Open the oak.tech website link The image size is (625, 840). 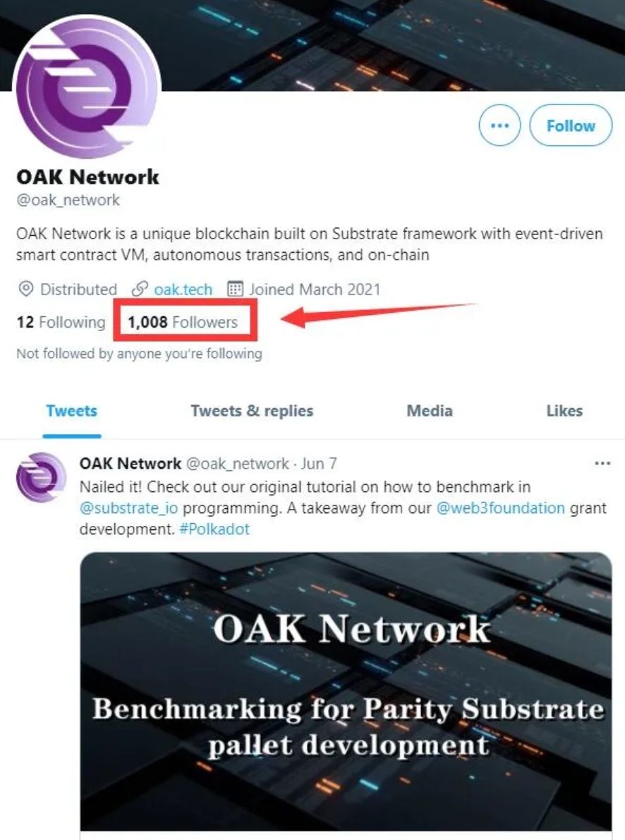click(183, 289)
